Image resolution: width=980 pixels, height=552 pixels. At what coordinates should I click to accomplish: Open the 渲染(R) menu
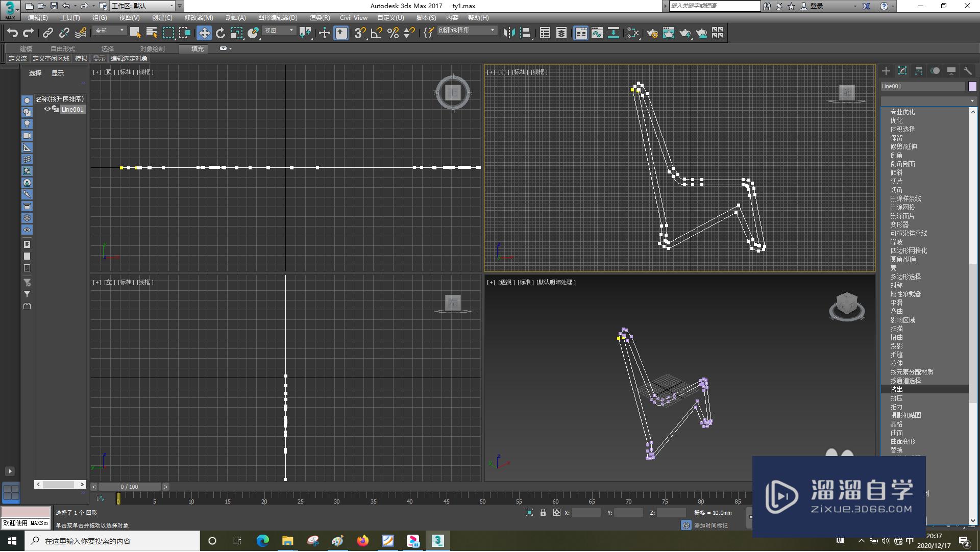pyautogui.click(x=320, y=18)
